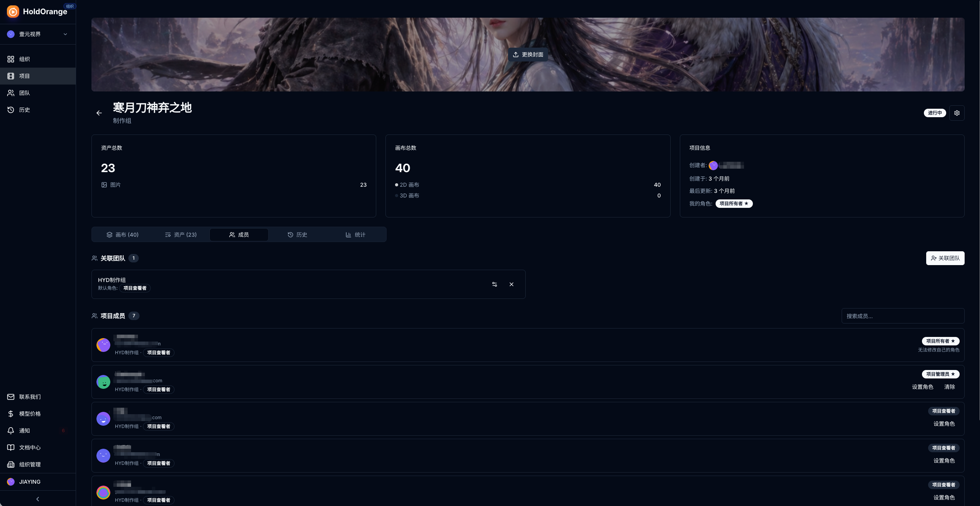Viewport: 980px width, 506px height.
Task: Click the creator avatar in 项目信息
Action: tap(713, 166)
